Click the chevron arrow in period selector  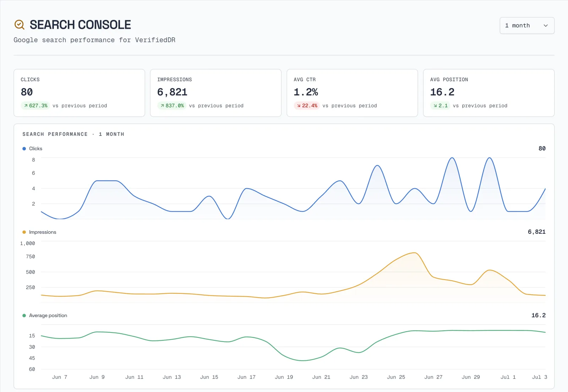click(x=546, y=26)
